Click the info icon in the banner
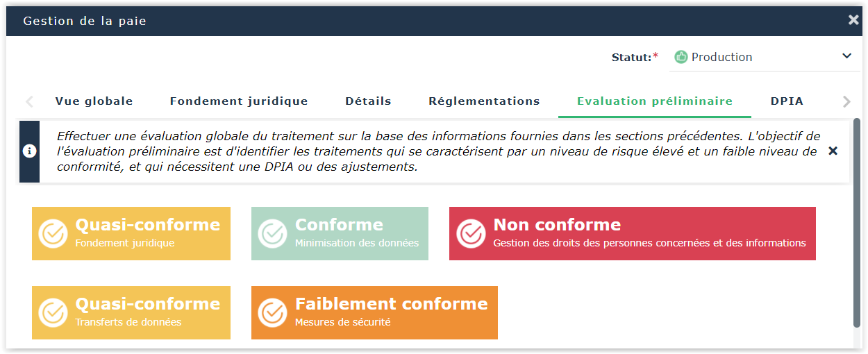Image resolution: width=868 pixels, height=354 pixels. click(29, 151)
